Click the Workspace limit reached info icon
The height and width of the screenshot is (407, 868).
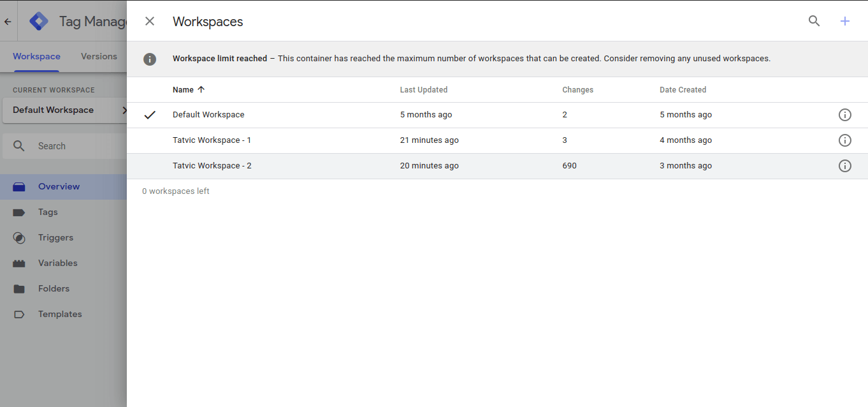[x=150, y=59]
